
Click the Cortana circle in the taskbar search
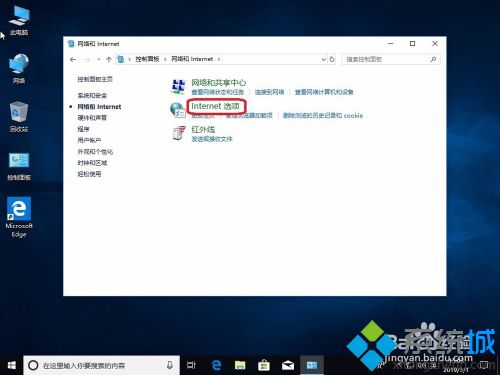click(33, 365)
